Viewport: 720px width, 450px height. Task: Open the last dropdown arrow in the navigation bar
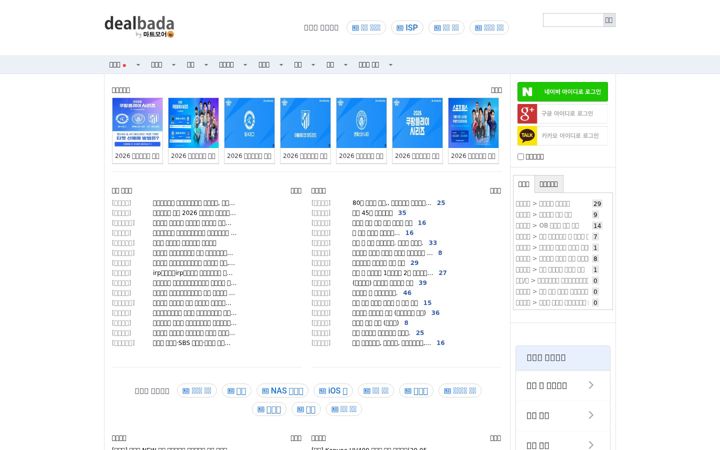[390, 65]
